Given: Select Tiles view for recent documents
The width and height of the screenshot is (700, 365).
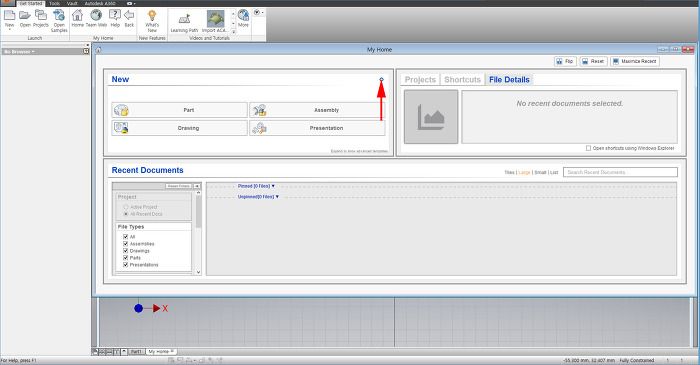Looking at the screenshot, I should click(x=509, y=172).
